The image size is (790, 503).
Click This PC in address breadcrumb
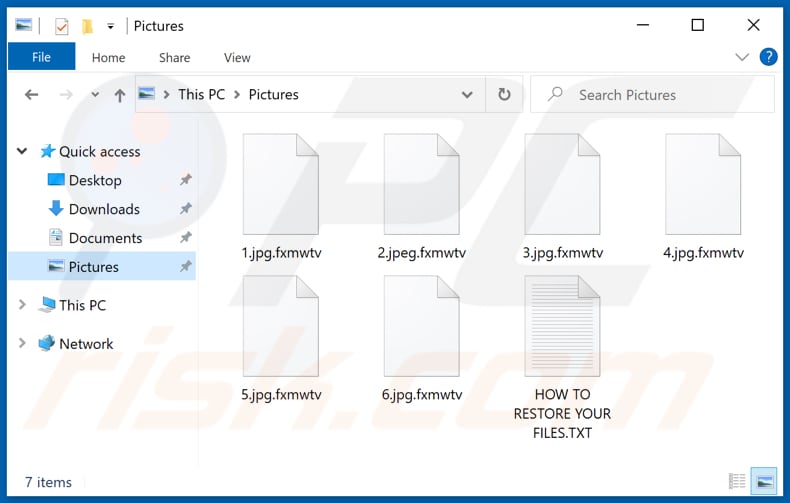(201, 94)
